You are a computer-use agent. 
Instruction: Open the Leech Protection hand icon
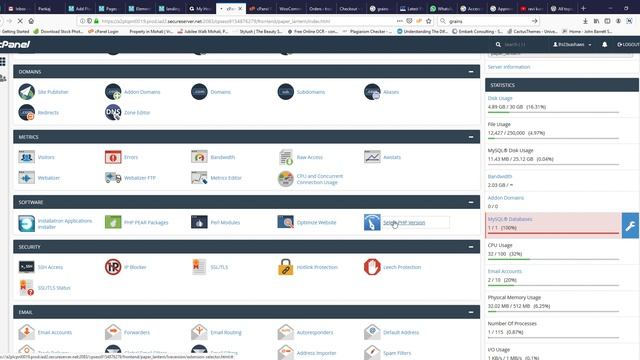tap(372, 267)
